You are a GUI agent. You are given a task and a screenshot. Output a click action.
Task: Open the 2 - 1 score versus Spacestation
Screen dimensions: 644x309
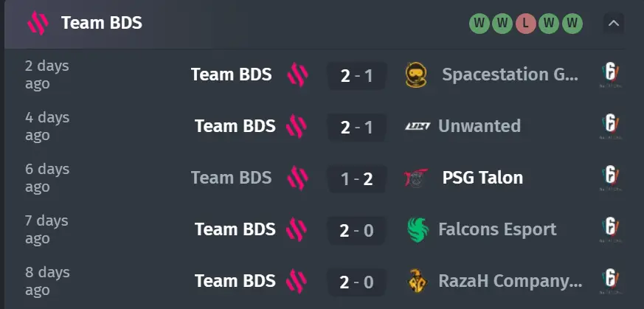point(357,75)
